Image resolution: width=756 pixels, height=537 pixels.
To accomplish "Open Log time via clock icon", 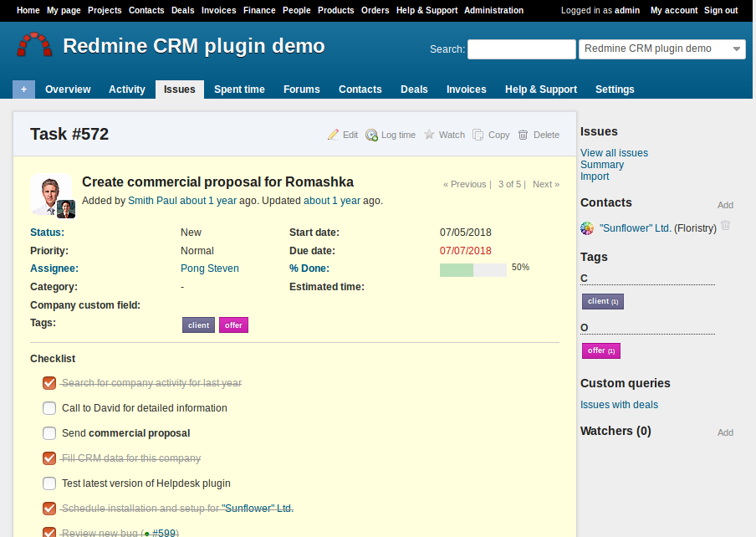I will pyautogui.click(x=371, y=135).
